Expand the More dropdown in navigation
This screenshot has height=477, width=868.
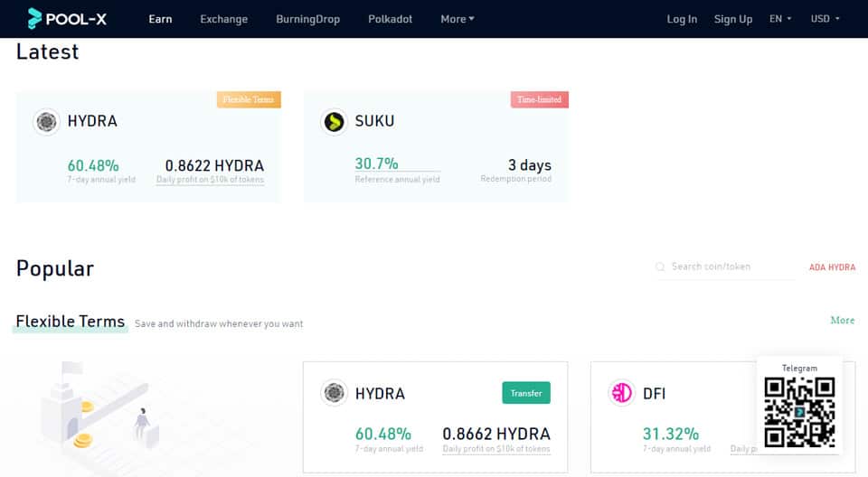pos(457,19)
